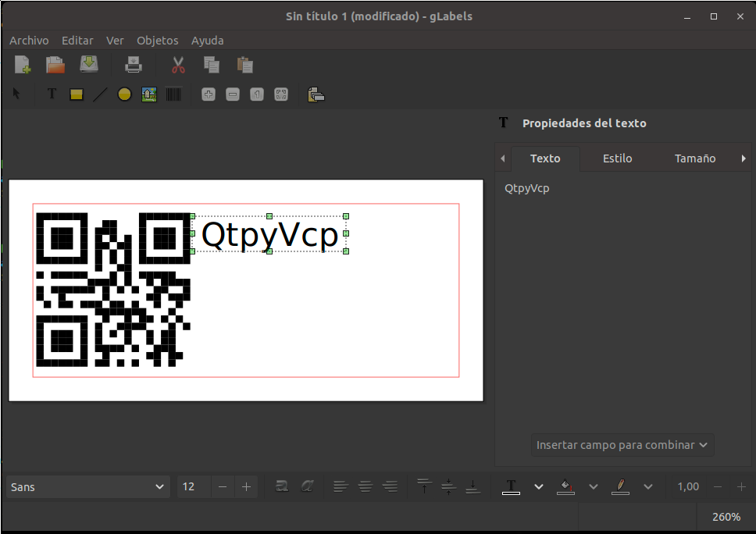The width and height of the screenshot is (756, 534).
Task: Show more properties tabs with right arrow
Action: tap(744, 158)
